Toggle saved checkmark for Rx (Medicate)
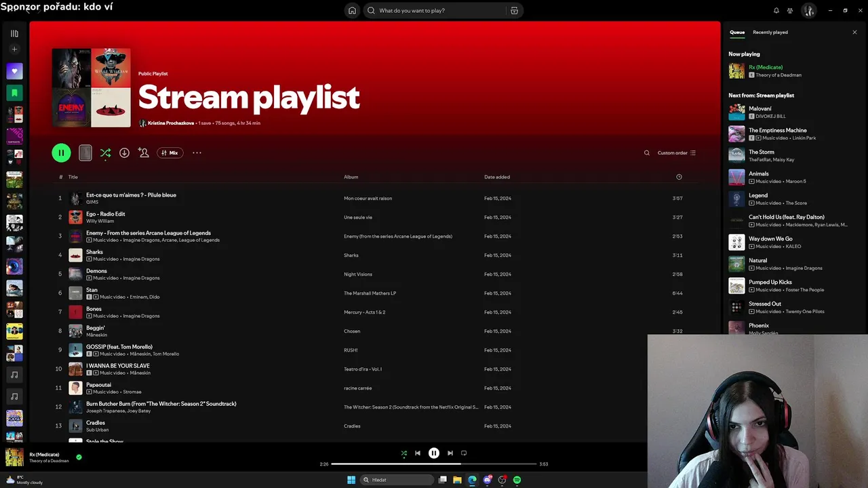The image size is (868, 488). pyautogui.click(x=79, y=457)
